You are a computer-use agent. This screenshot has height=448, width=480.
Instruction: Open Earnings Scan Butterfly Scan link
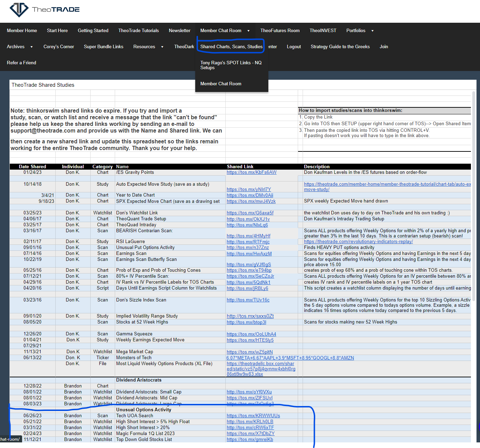(249, 265)
